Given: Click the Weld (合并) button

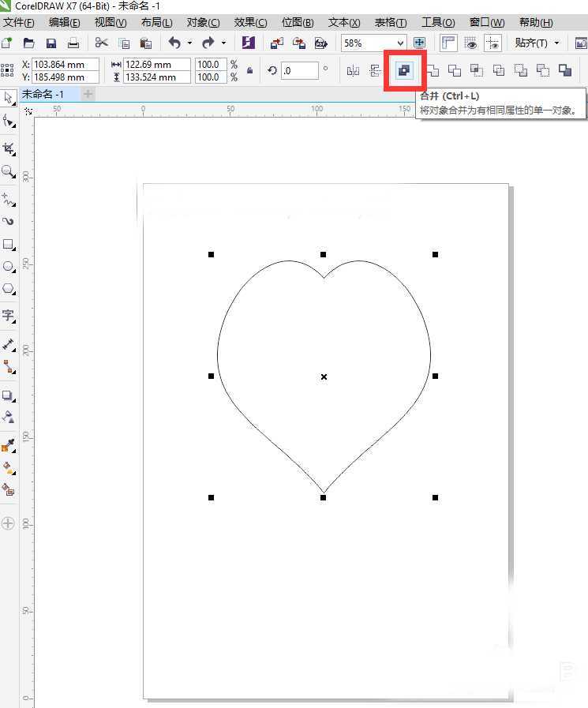Looking at the screenshot, I should [x=404, y=70].
